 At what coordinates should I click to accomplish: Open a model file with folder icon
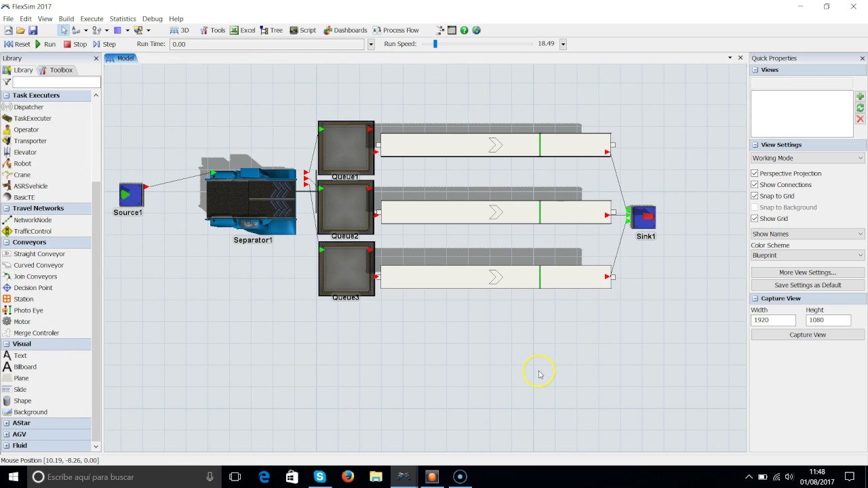(20, 30)
